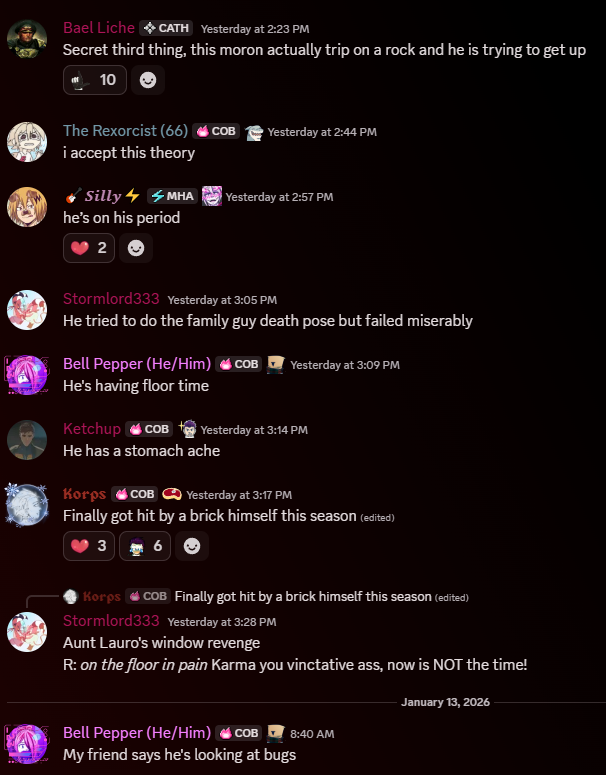
Task: Click Stormlord333's avatar at 3:05 PM
Action: coord(27,310)
